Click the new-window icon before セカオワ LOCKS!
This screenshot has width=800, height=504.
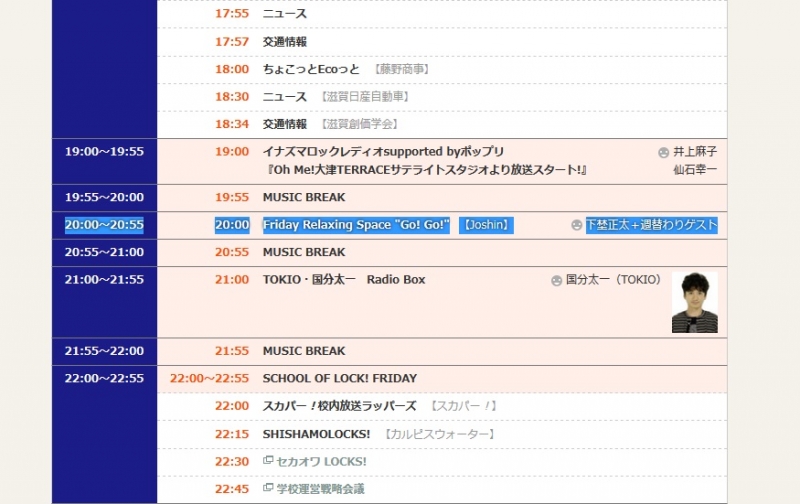click(x=267, y=461)
